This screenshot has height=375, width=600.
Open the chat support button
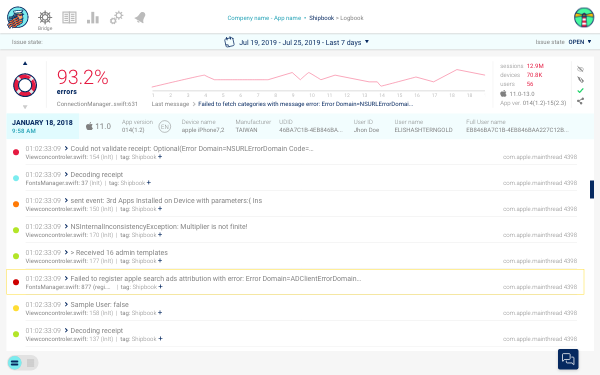pyautogui.click(x=568, y=359)
